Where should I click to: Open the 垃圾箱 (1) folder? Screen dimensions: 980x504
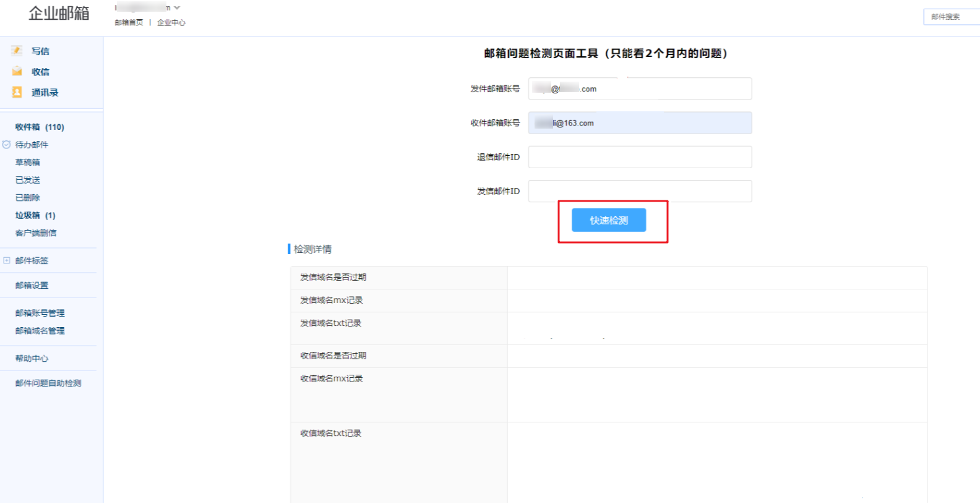35,215
